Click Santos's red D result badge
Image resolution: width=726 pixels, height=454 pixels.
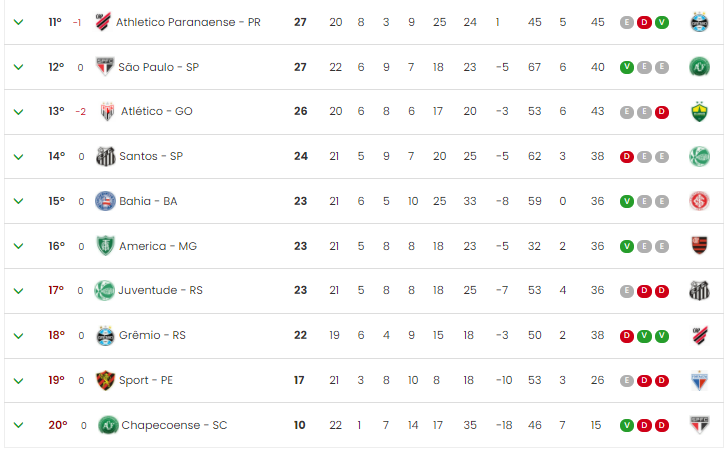[x=626, y=157]
